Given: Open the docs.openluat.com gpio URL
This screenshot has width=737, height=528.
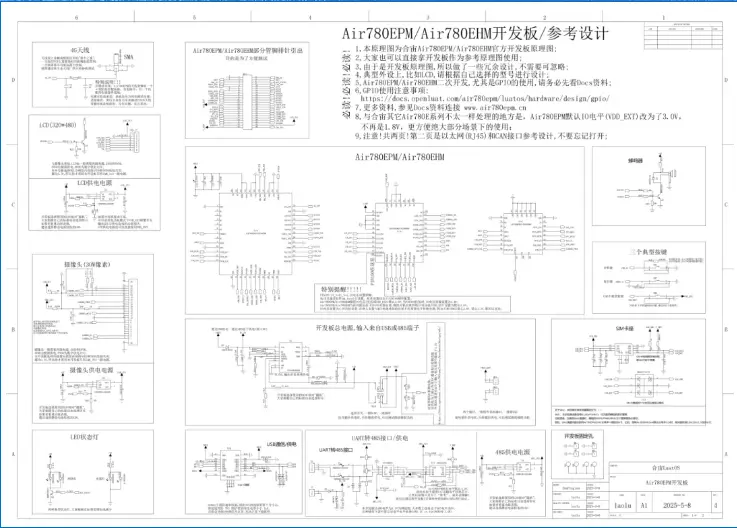Looking at the screenshot, I should 485,99.
